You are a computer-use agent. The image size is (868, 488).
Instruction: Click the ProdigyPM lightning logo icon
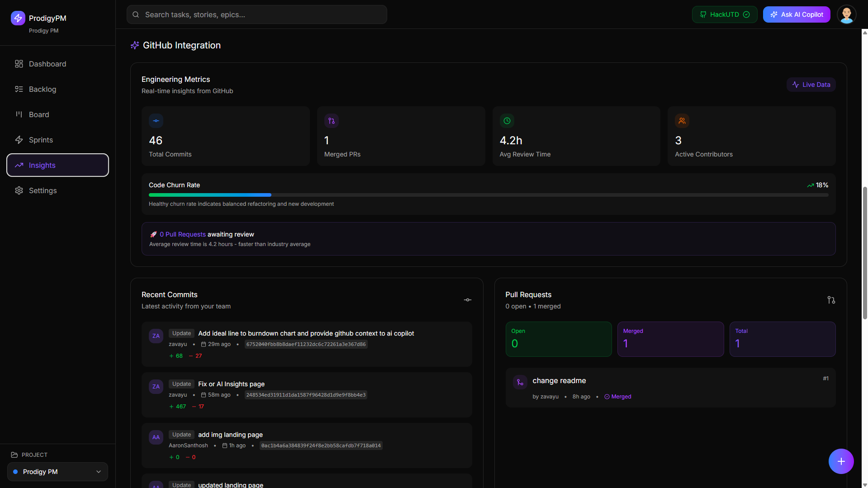pos(18,18)
